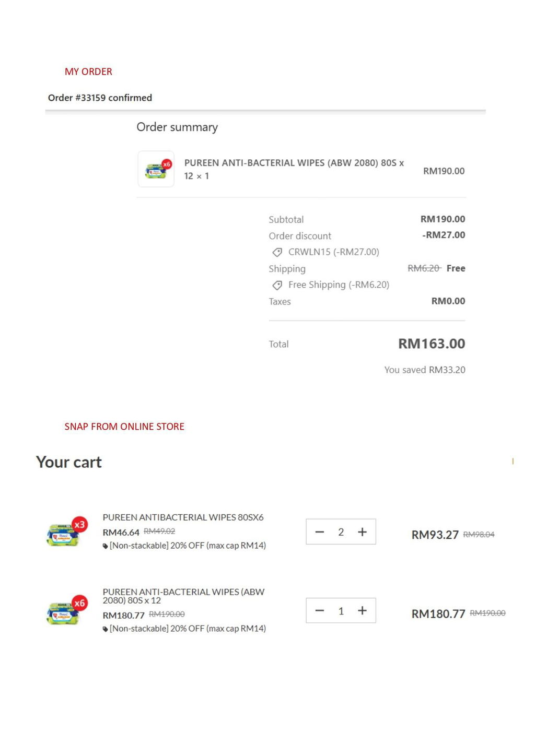
Task: Click the quantity field showing 1
Action: [341, 611]
